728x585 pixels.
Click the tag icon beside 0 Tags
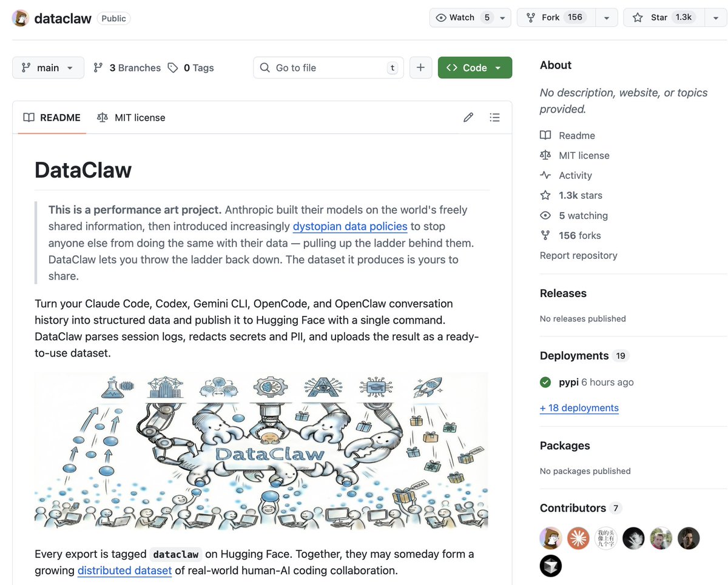[173, 68]
